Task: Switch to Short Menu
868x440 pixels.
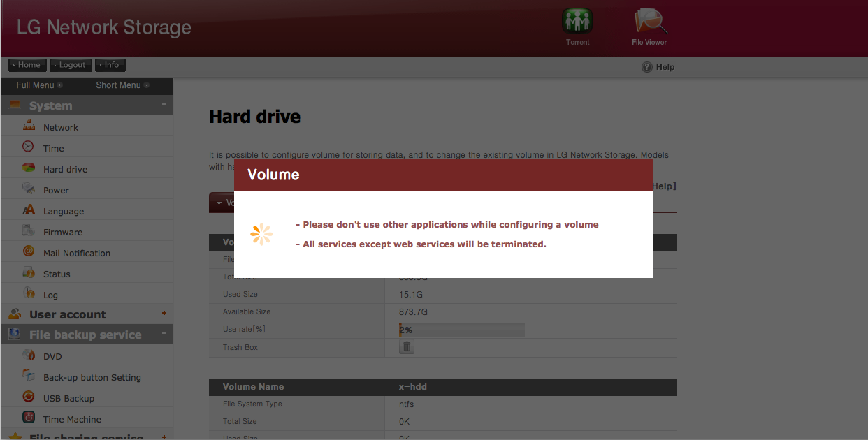Action: [122, 85]
